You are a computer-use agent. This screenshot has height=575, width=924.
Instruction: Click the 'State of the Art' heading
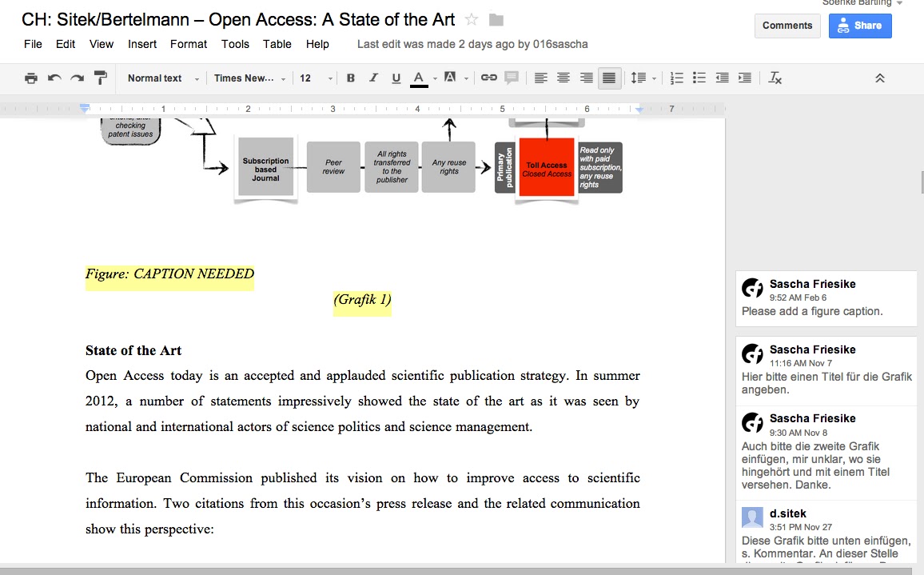(133, 350)
